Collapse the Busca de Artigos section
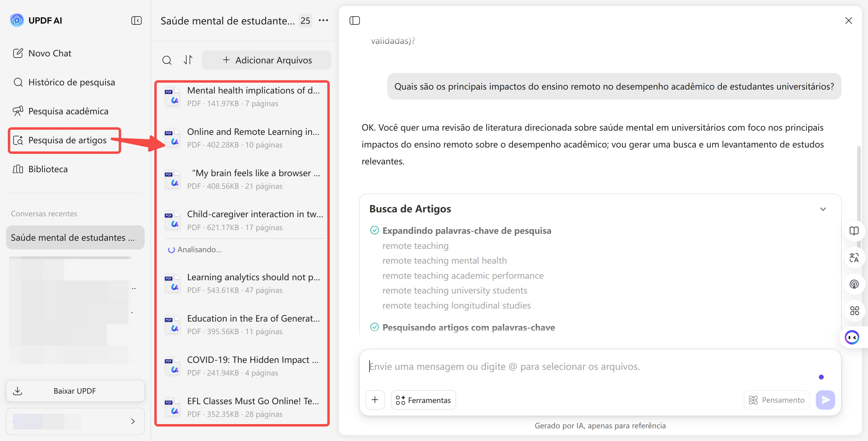The width and height of the screenshot is (868, 441). click(x=823, y=209)
